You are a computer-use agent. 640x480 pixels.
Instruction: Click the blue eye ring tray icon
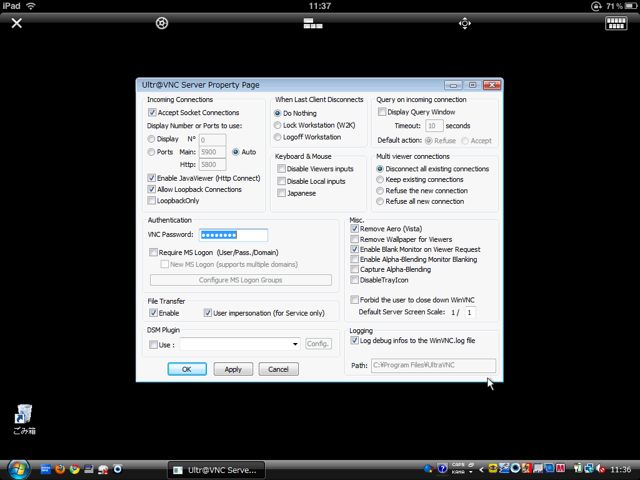click(x=515, y=469)
